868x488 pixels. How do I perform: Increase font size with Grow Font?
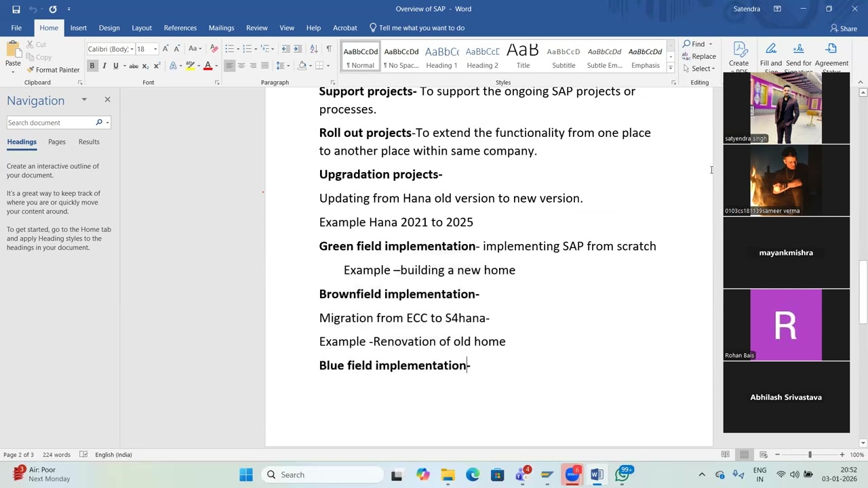pyautogui.click(x=165, y=49)
